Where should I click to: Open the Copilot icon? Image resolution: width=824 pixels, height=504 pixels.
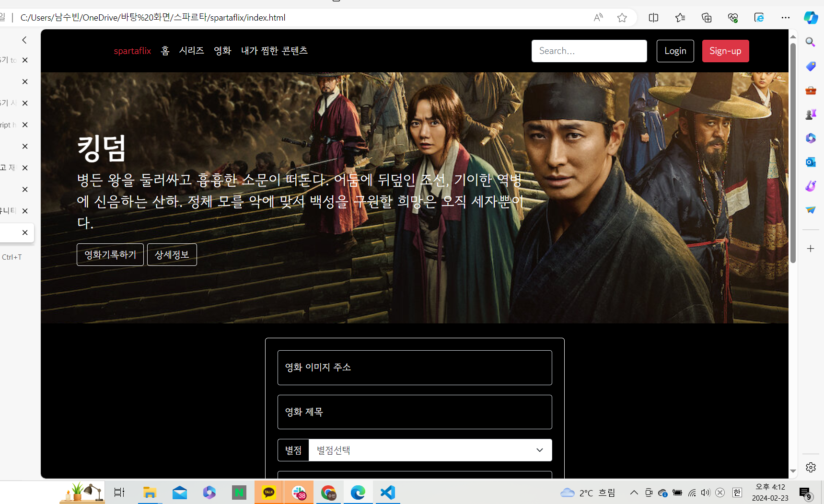point(811,18)
